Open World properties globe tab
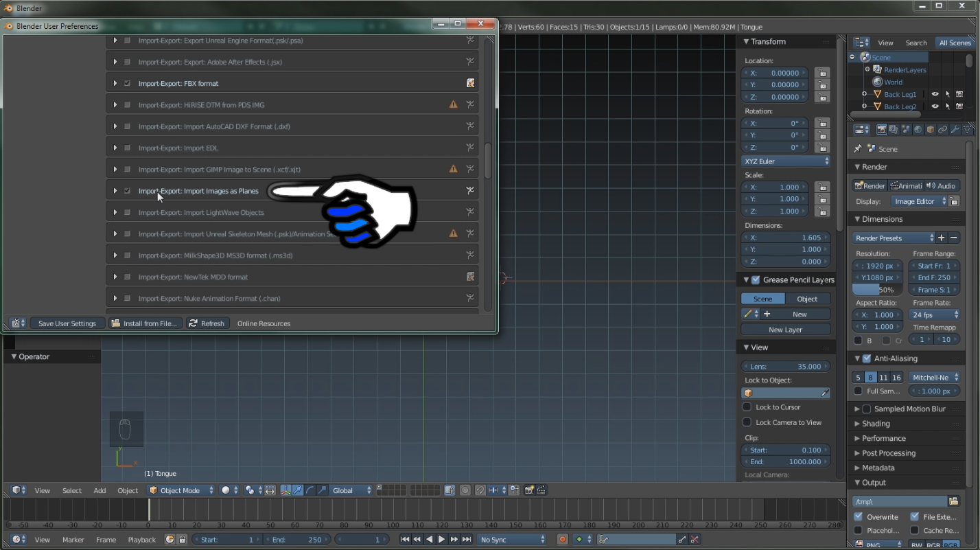Screen dimensions: 980x550 [918, 130]
